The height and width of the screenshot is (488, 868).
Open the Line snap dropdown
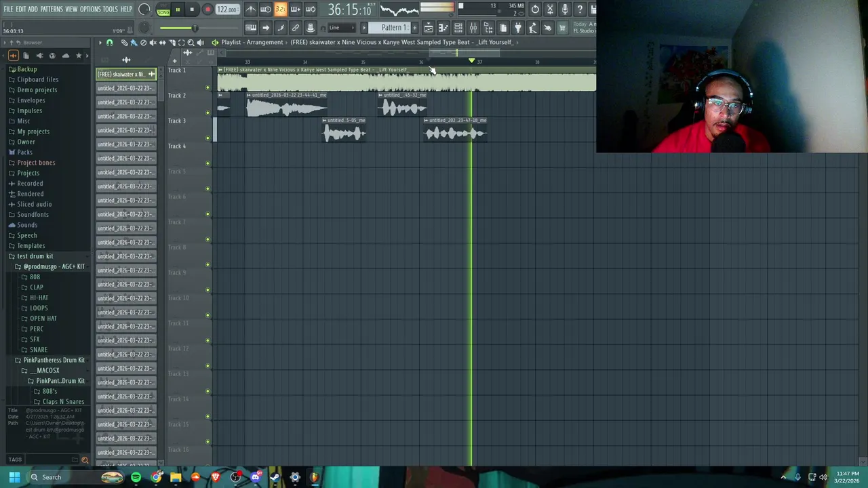(x=342, y=28)
